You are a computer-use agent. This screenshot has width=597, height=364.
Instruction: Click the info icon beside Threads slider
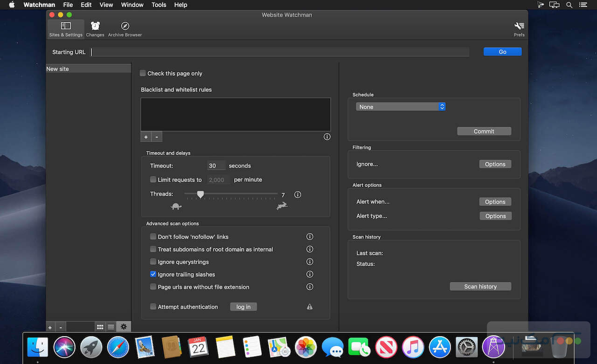(298, 194)
